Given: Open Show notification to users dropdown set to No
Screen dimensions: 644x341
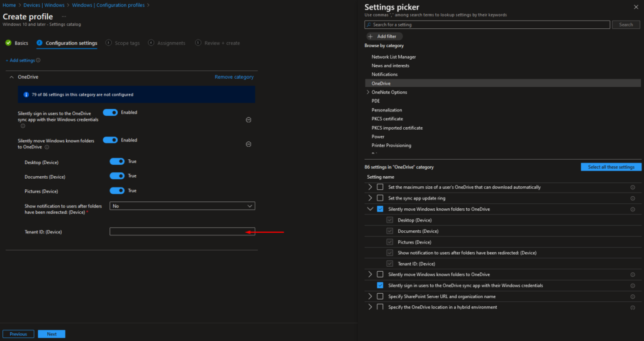Looking at the screenshot, I should click(x=182, y=206).
